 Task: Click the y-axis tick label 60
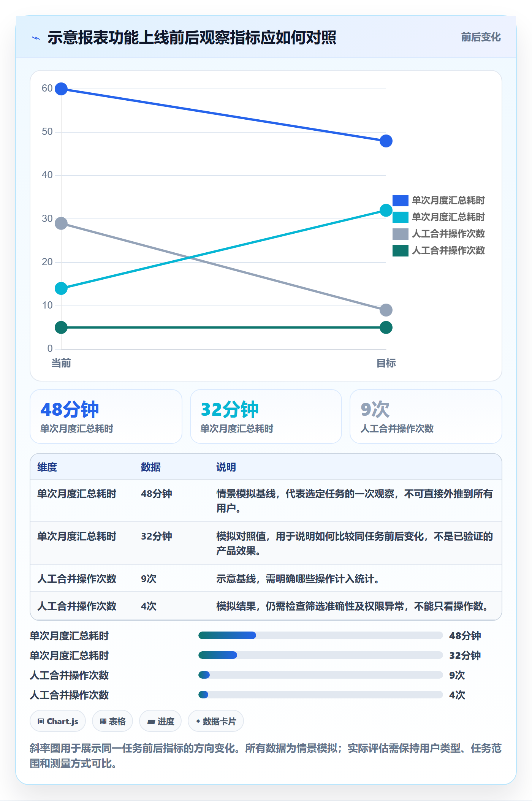coord(47,89)
